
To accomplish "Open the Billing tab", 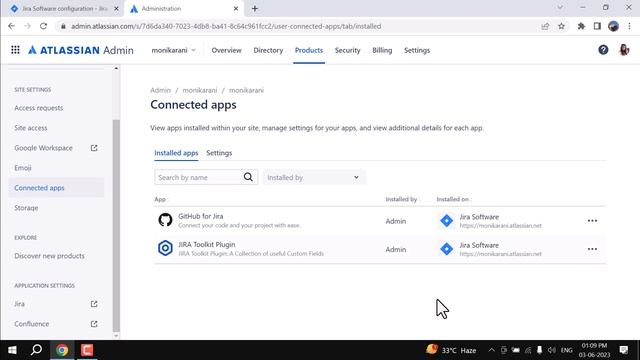I will tap(382, 50).
